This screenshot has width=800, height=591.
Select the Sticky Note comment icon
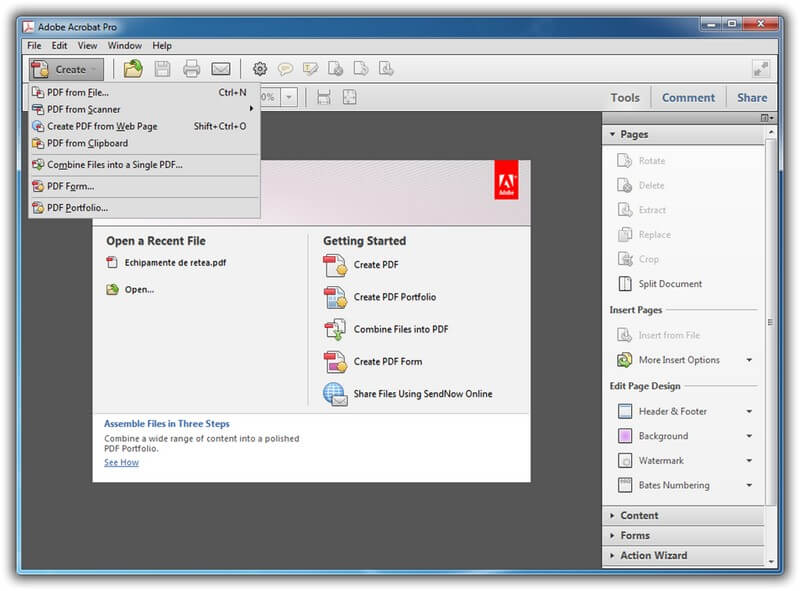(285, 69)
